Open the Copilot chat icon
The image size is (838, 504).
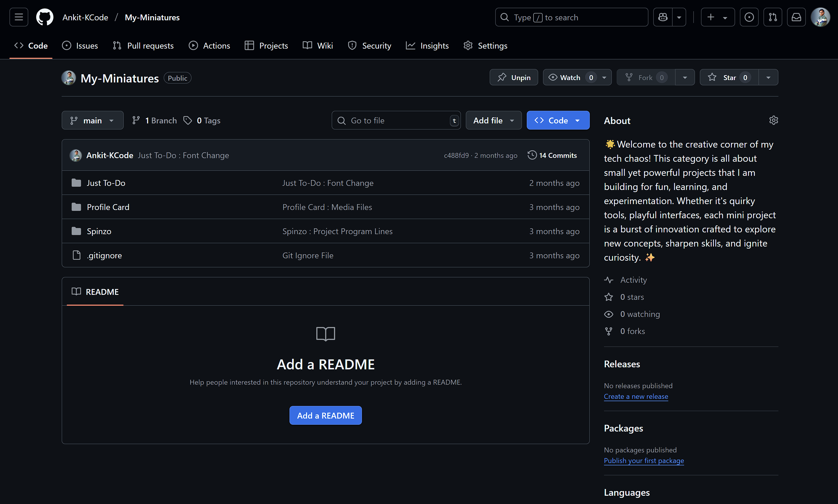pos(663,17)
